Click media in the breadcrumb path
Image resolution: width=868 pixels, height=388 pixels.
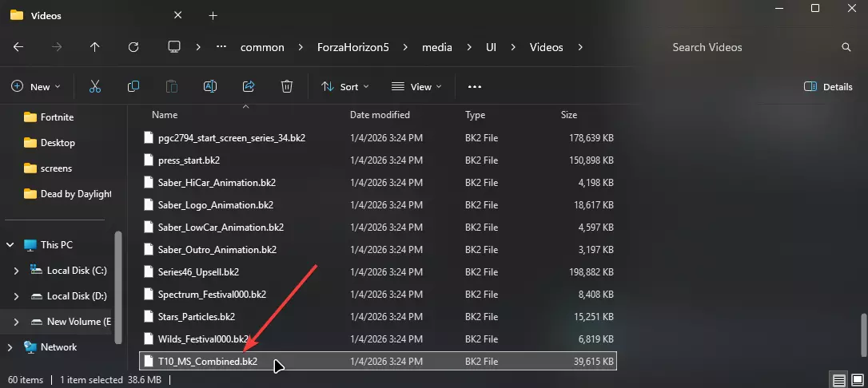pyautogui.click(x=437, y=48)
